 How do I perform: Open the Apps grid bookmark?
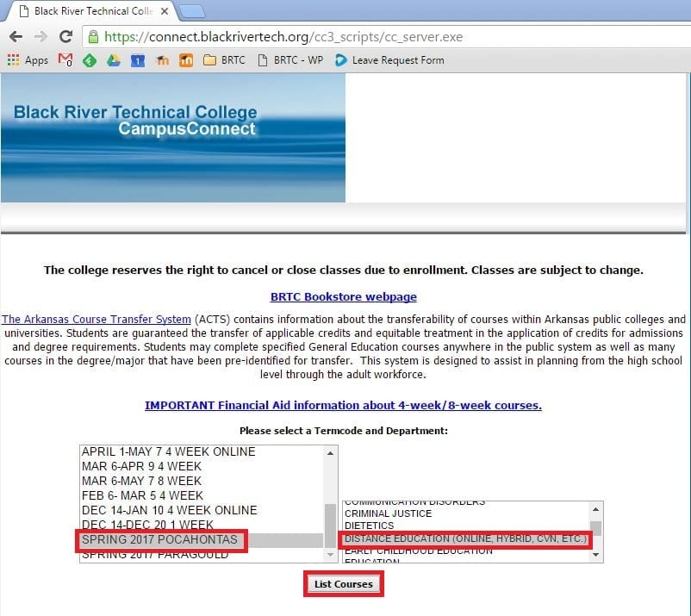28,60
